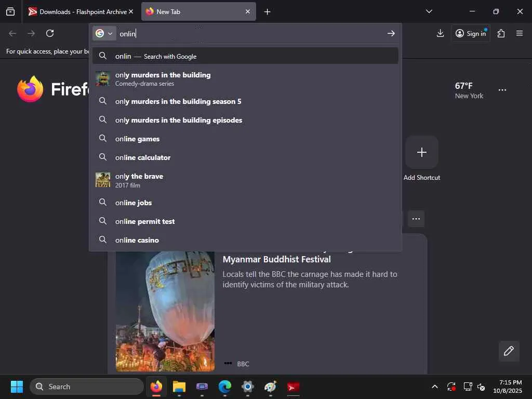The image size is (532, 399).
Task: Open the Firefox application menu
Action: pyautogui.click(x=520, y=33)
